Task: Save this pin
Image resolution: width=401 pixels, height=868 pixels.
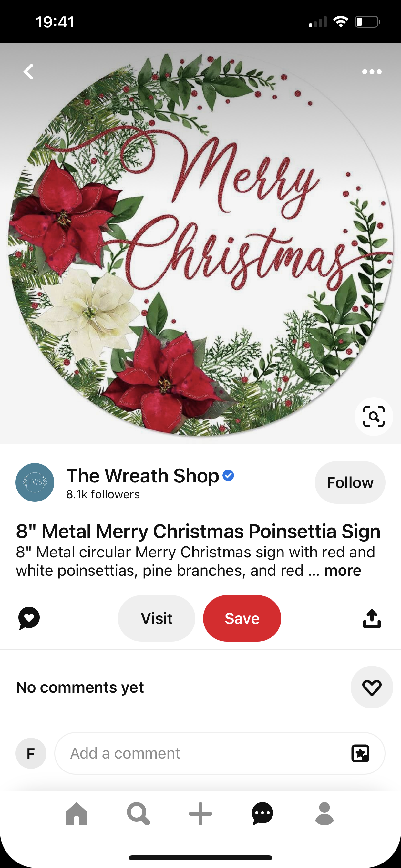Action: pyautogui.click(x=242, y=618)
